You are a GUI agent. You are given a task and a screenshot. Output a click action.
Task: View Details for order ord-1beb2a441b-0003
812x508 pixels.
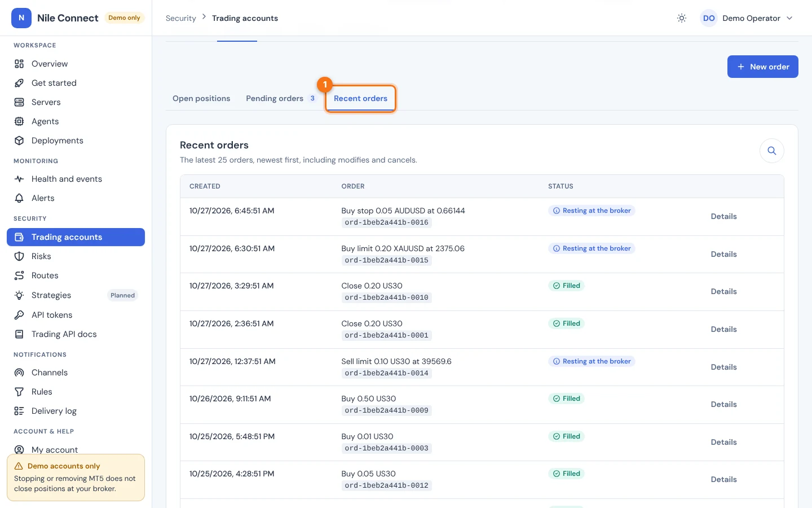(x=723, y=443)
